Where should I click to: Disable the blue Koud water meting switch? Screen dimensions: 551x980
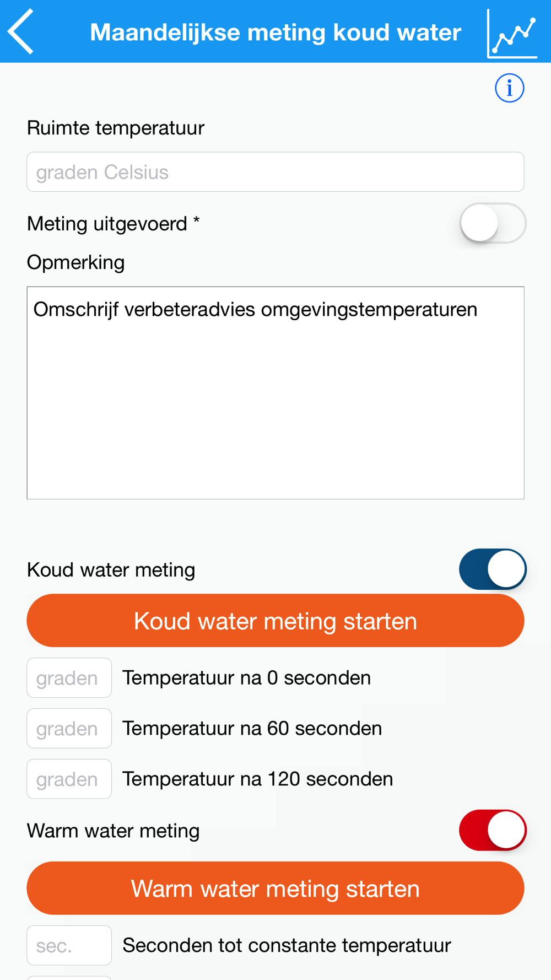[493, 569]
